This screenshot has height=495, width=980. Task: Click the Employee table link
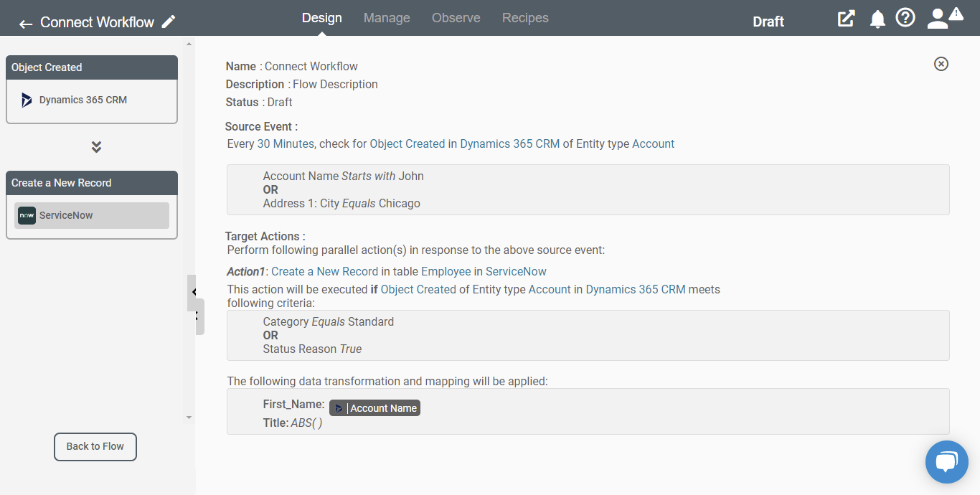(446, 271)
